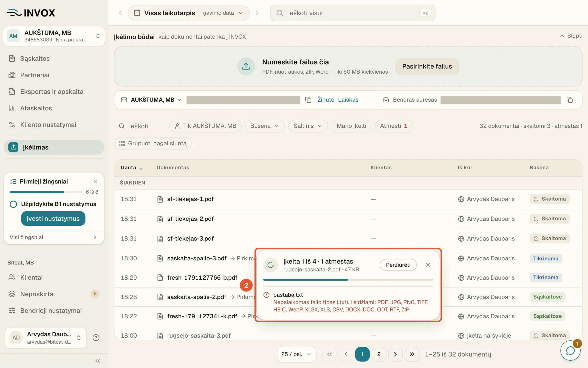Open sf-tiekejas-1.pdf document row
588x368 pixels.
click(x=348, y=199)
